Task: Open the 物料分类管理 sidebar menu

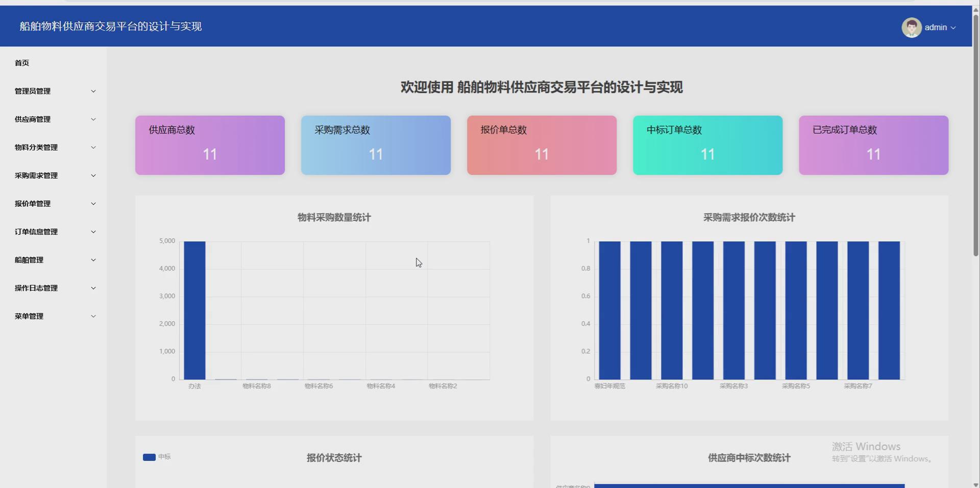Action: tap(54, 147)
